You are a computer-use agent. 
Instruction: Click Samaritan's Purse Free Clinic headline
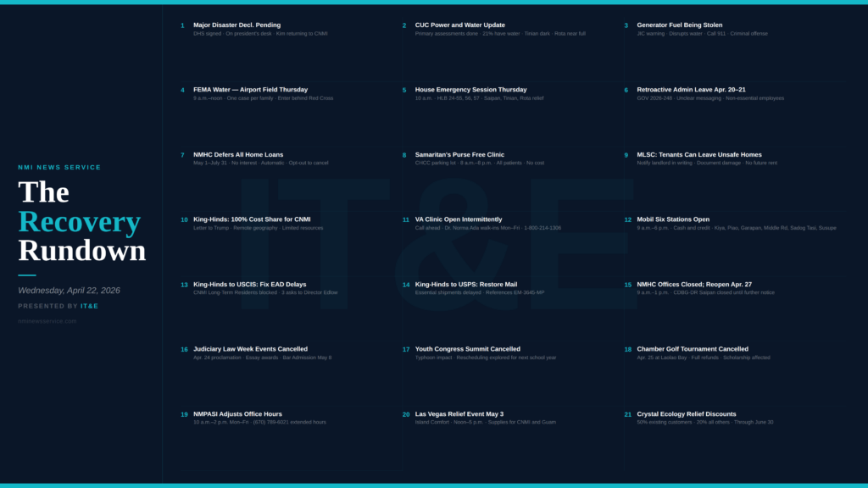[459, 155]
